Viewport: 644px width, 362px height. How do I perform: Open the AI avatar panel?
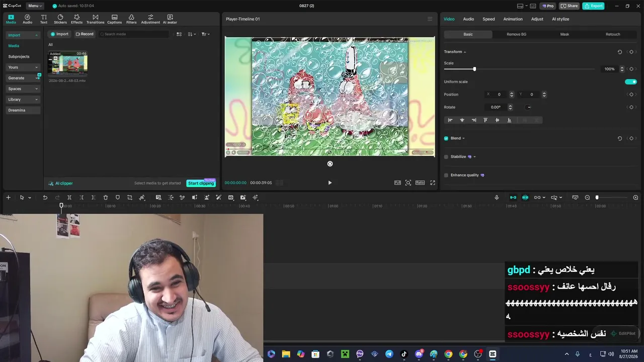(x=170, y=19)
